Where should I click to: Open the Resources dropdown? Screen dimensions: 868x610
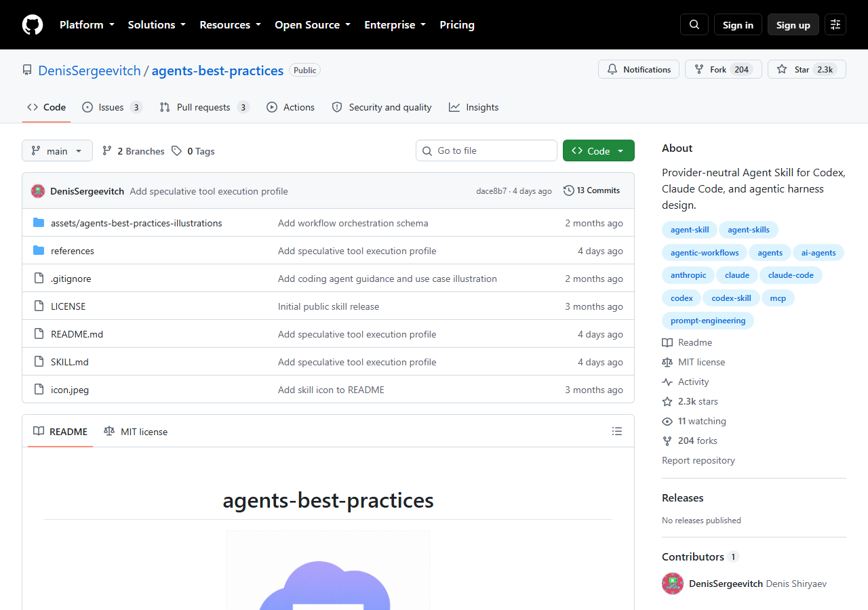click(230, 25)
